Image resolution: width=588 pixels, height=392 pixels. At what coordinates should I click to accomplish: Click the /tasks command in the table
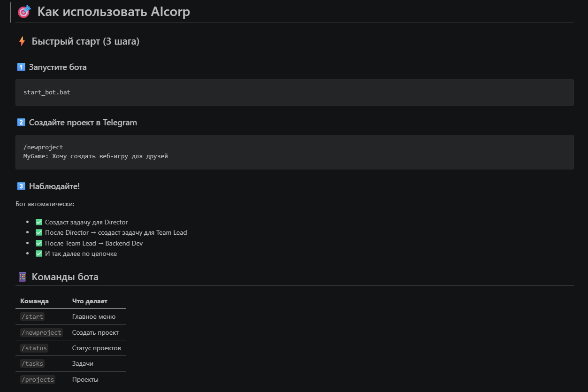[32, 364]
